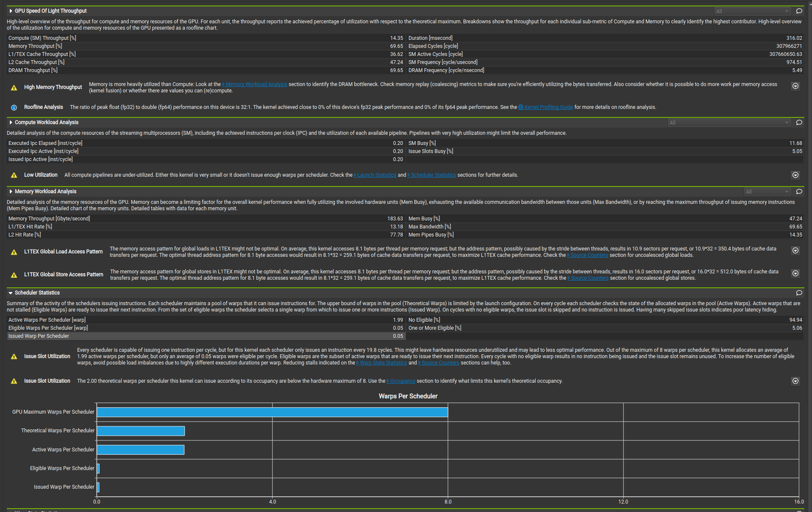The width and height of the screenshot is (812, 512).
Task: Click Roofline Analysis info icon
Action: click(14, 108)
